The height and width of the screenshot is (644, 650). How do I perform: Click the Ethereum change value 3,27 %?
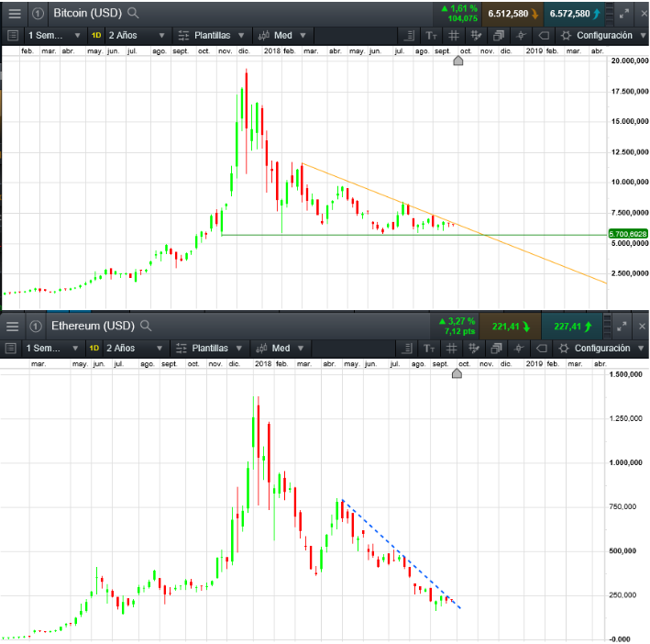click(x=457, y=321)
